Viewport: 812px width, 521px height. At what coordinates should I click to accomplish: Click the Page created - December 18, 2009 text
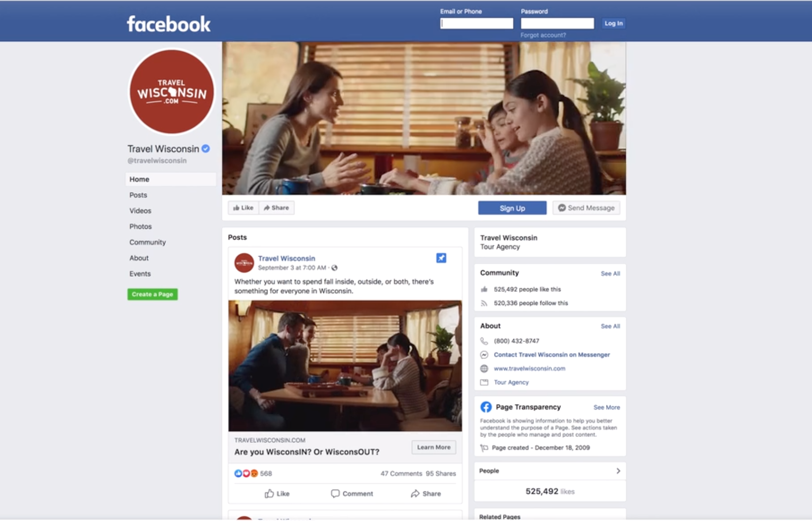pyautogui.click(x=541, y=448)
